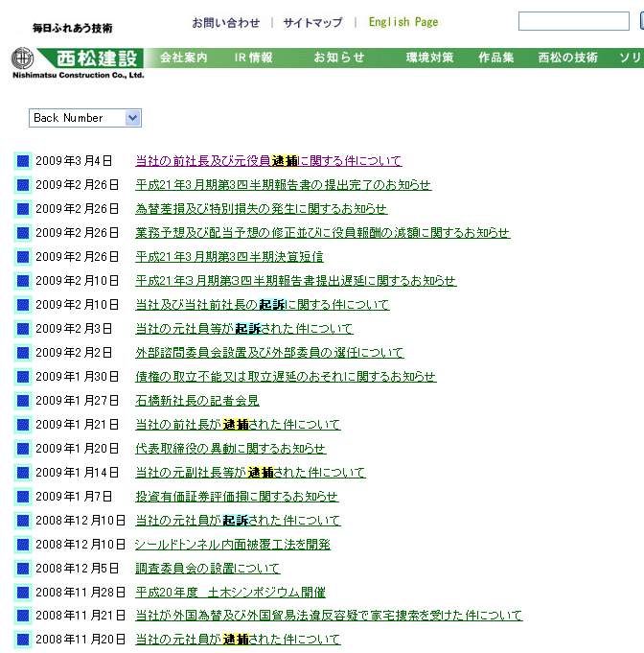Switch to the English Page
The image size is (644, 653).
pyautogui.click(x=403, y=22)
